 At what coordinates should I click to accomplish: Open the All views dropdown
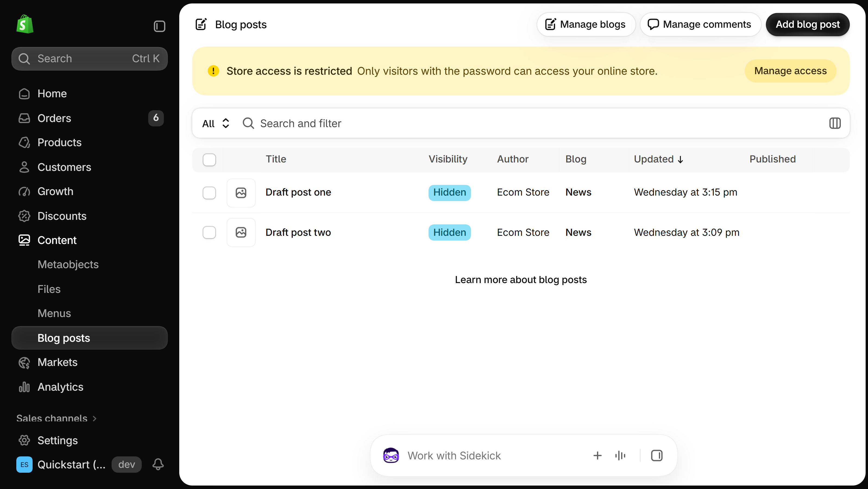[216, 123]
